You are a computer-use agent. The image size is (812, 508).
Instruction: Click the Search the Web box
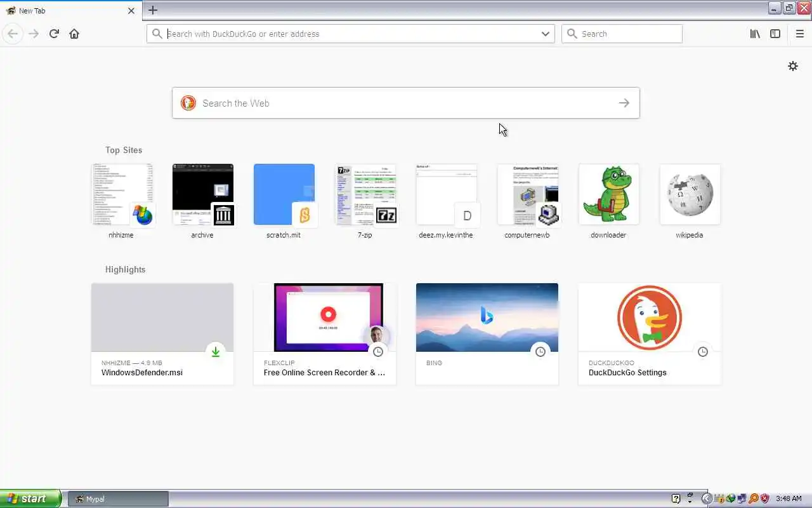click(406, 103)
